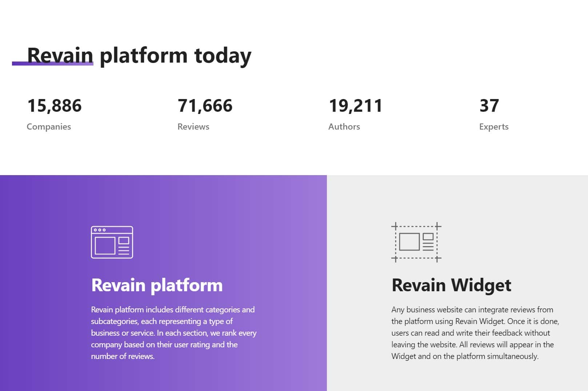The image size is (588, 391).
Task: Click the Reviews label
Action: [193, 127]
